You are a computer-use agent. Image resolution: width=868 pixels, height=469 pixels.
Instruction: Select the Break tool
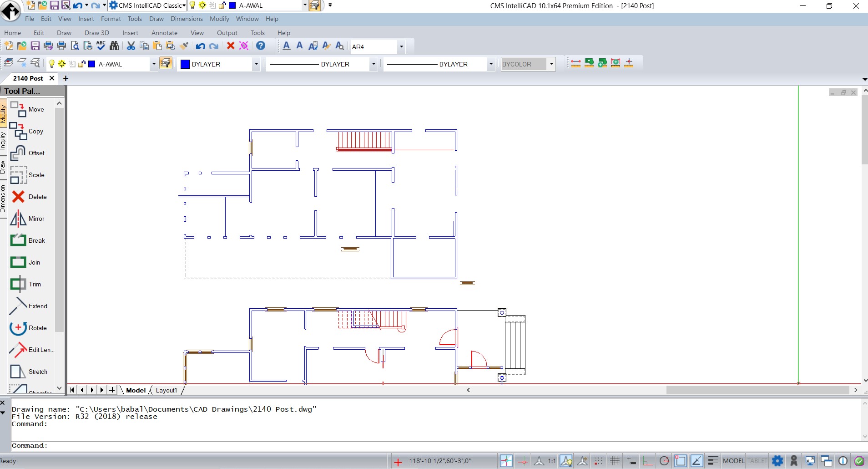[x=27, y=240]
